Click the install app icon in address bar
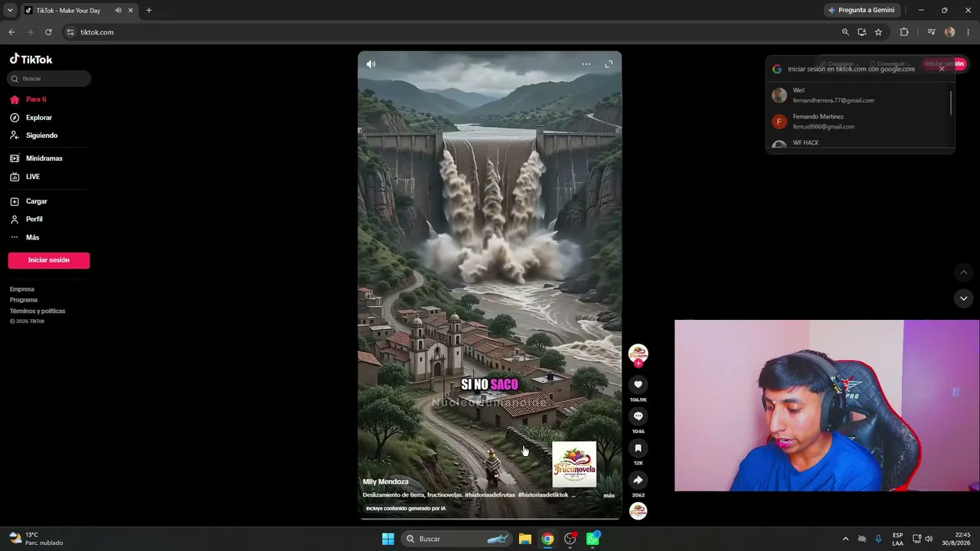This screenshot has width=980, height=551. (x=862, y=32)
